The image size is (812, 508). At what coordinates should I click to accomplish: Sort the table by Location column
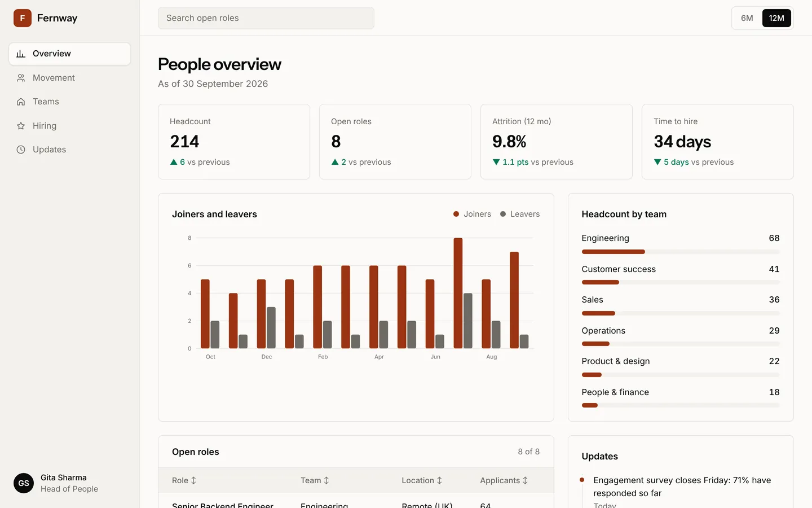422,480
